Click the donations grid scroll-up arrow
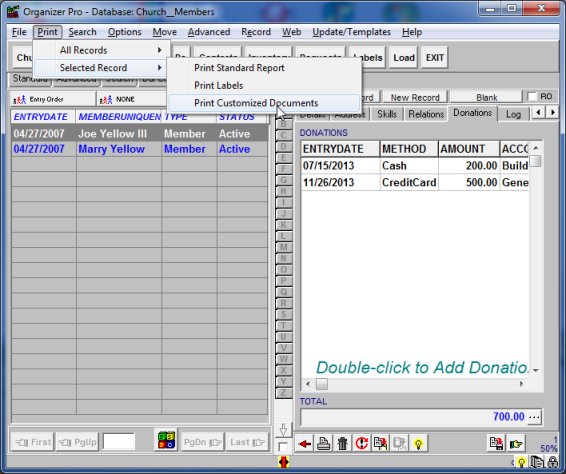Viewport: 566px width, 474px height. [x=536, y=148]
